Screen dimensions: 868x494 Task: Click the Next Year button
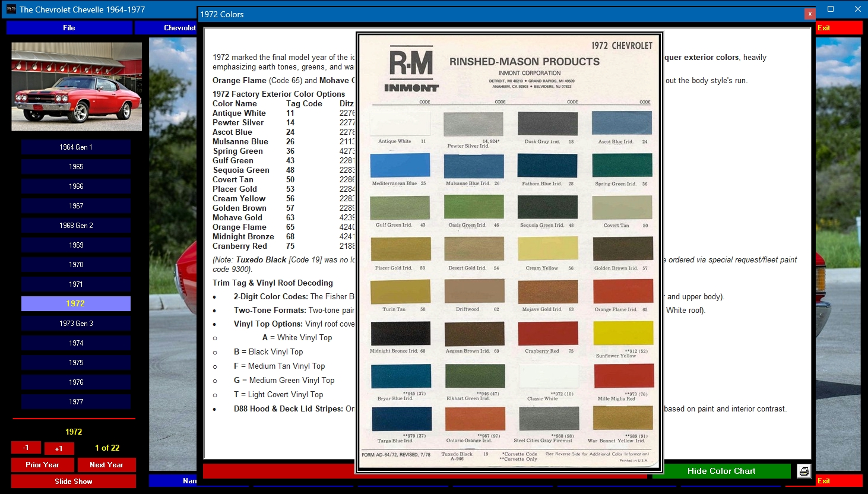coord(107,465)
